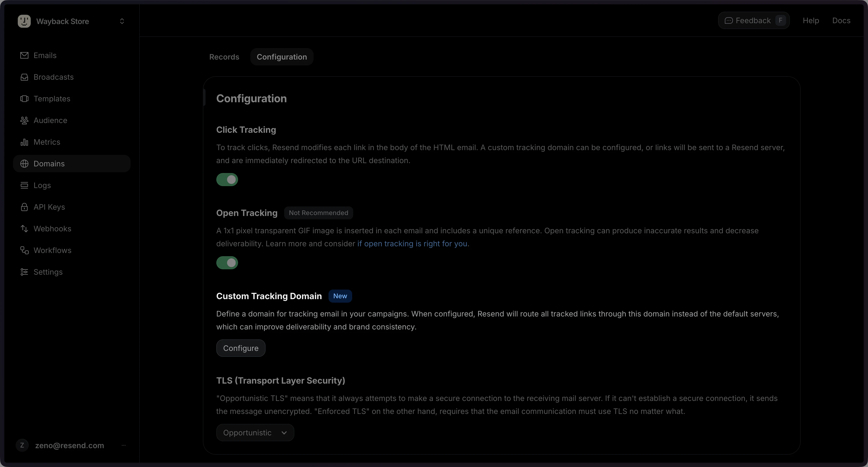Switch to the Records tab
The width and height of the screenshot is (868, 467).
point(224,57)
